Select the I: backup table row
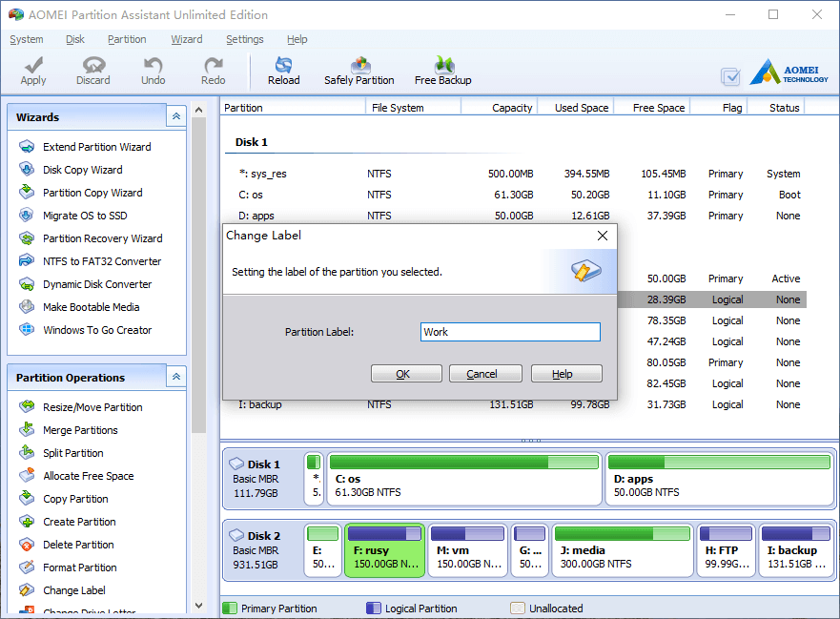 [517, 404]
